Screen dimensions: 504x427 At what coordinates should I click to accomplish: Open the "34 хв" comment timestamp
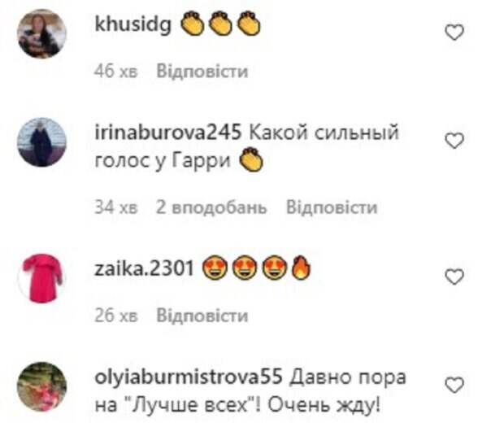point(116,207)
